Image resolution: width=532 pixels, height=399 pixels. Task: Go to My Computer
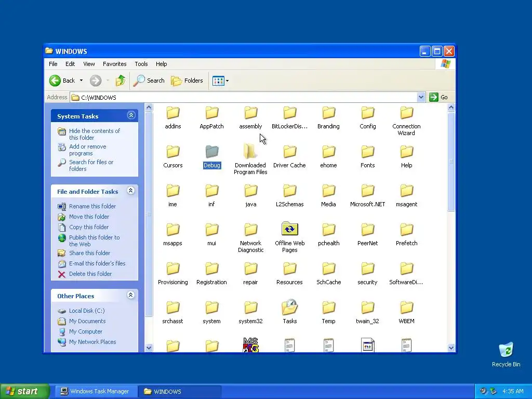pyautogui.click(x=86, y=331)
